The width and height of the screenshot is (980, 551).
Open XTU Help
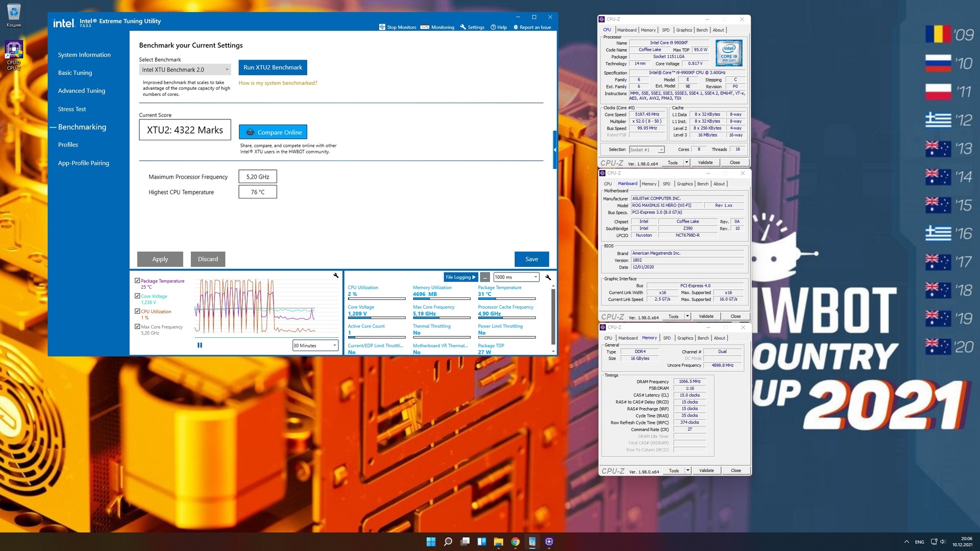point(499,28)
